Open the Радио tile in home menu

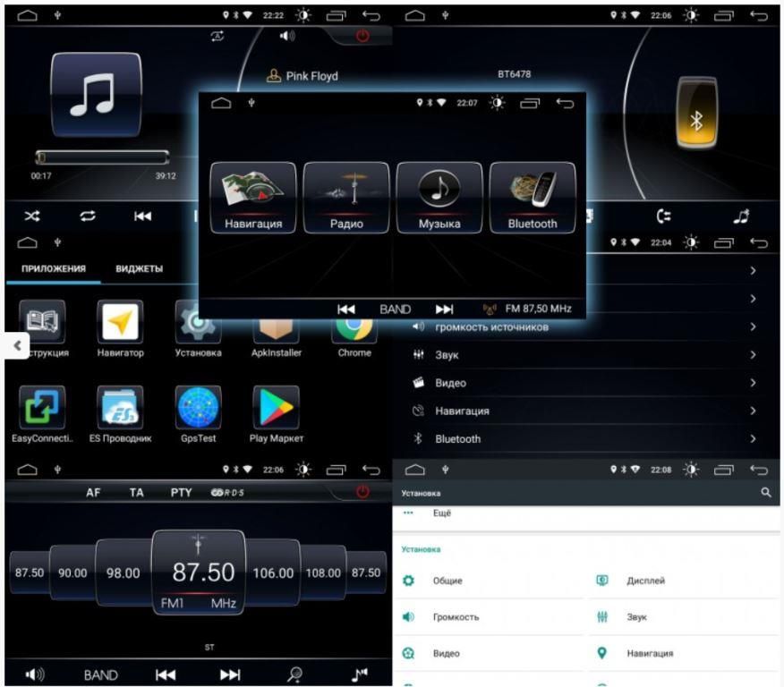346,199
